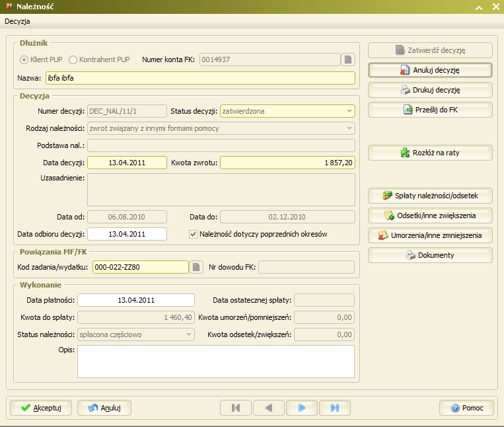The width and height of the screenshot is (504, 427).
Task: Click the Należność title bar app icon
Action: [x=9, y=6]
